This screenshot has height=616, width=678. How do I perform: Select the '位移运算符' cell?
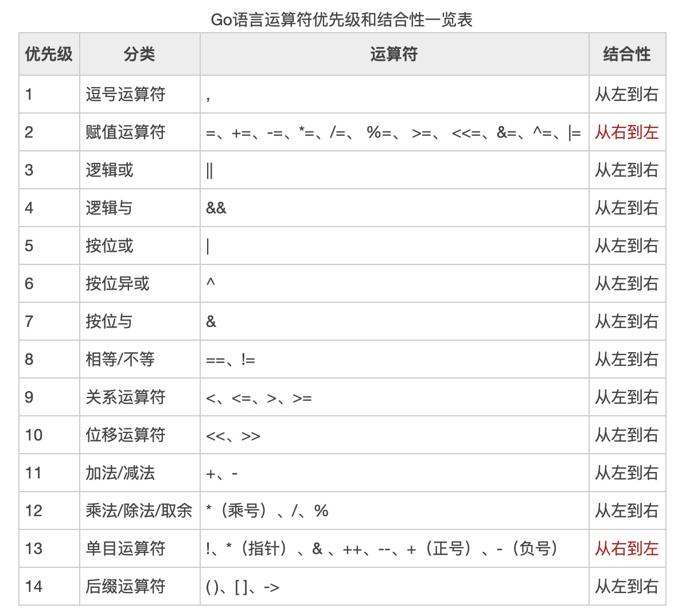(139, 435)
